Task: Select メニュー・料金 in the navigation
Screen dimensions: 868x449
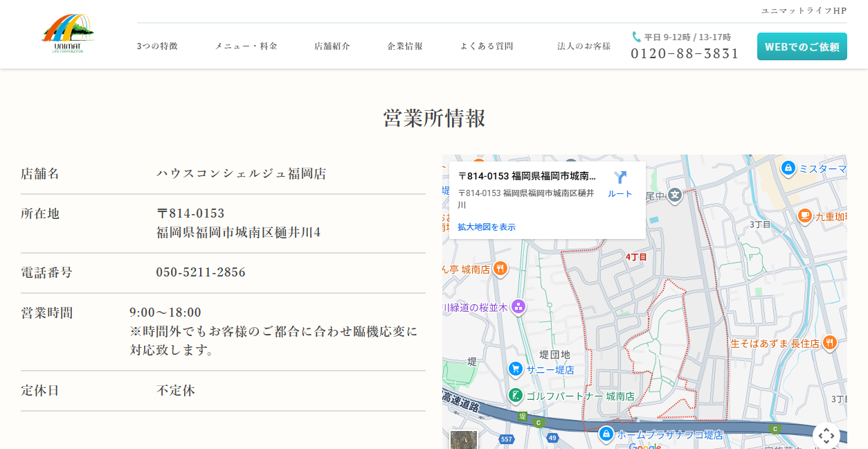Action: point(246,46)
